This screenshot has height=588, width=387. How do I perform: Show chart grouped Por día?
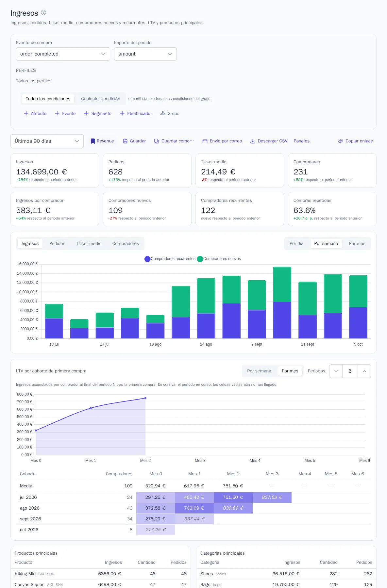click(296, 244)
